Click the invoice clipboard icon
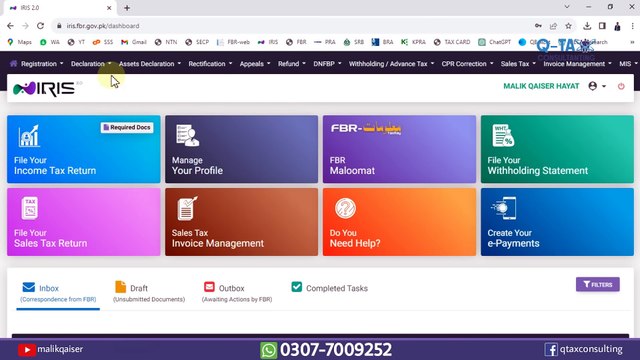 tap(187, 208)
